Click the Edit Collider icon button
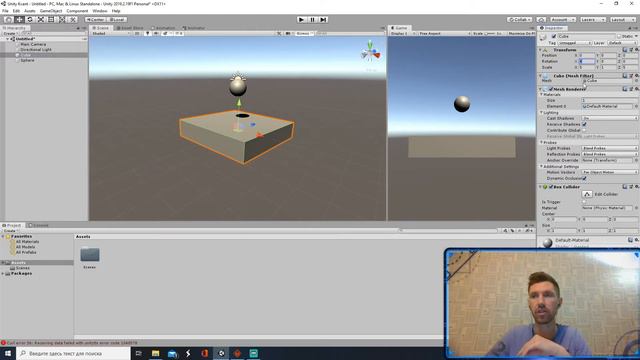Viewport: 640px width, 360px height. click(x=587, y=194)
